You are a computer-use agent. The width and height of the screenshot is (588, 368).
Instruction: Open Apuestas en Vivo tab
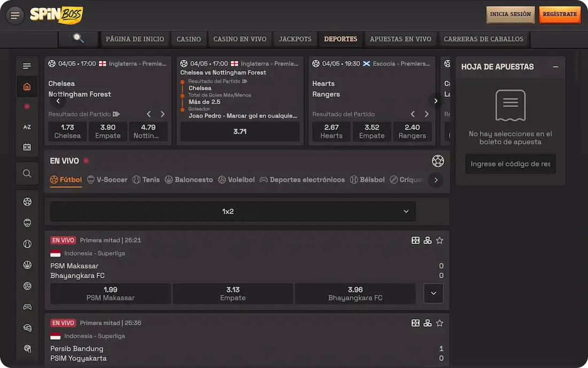pos(400,39)
